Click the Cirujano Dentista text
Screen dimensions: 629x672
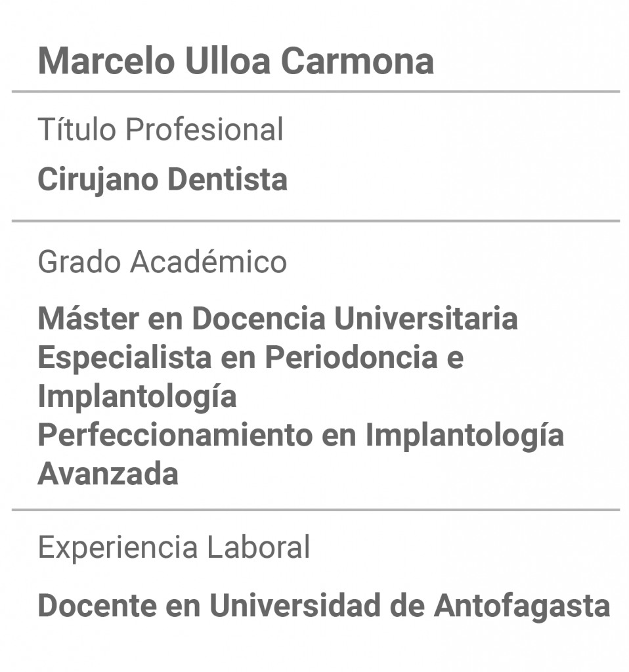point(162,180)
